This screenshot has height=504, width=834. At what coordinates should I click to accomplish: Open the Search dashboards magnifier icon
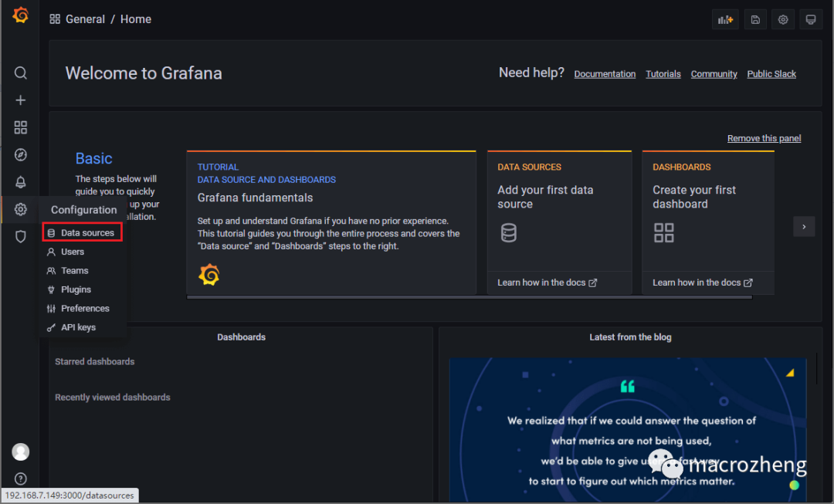[x=20, y=73]
